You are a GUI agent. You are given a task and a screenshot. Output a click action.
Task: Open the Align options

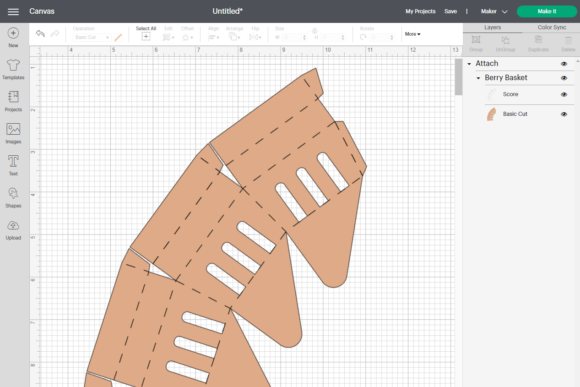tap(213, 37)
